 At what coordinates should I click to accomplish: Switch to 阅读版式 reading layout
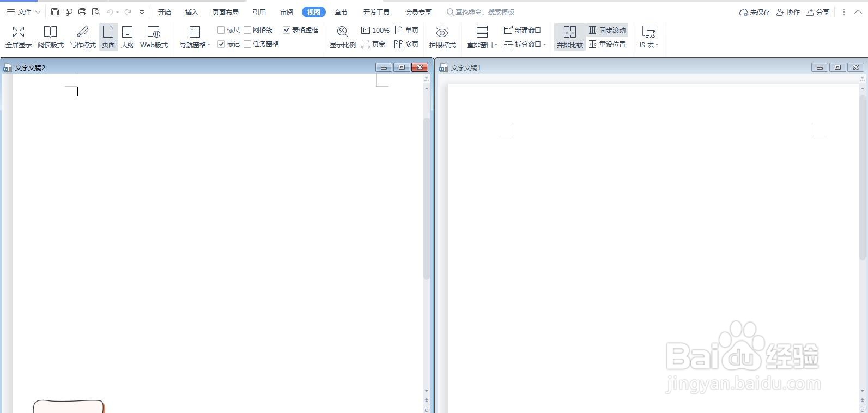(51, 37)
